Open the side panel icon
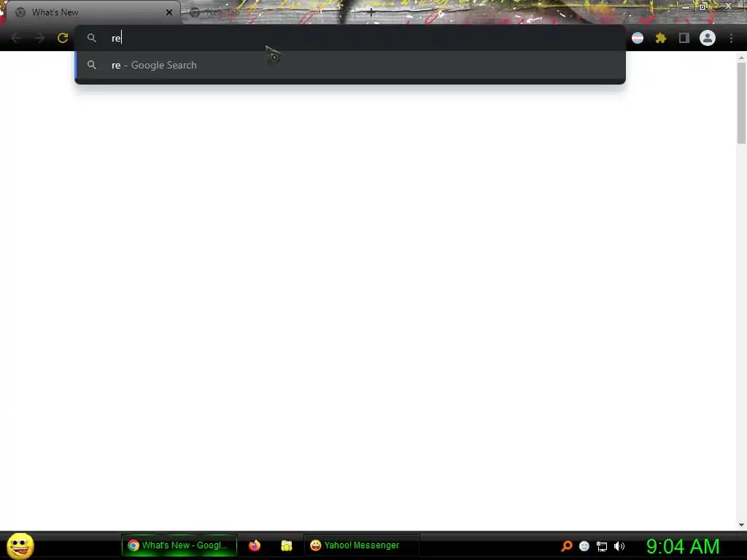This screenshot has width=747, height=560. point(684,38)
